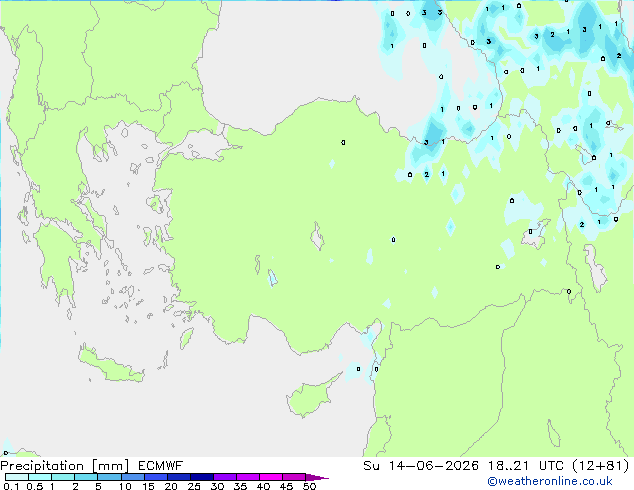This screenshot has height=490, width=634.
Task: Select the 30–35 mm purple legend swatch
Action: [x=224, y=477]
